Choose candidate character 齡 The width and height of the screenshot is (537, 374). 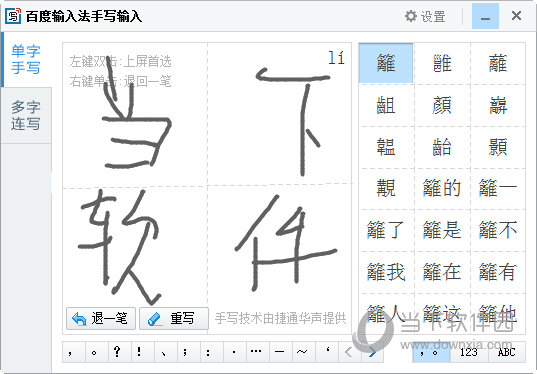(442, 147)
